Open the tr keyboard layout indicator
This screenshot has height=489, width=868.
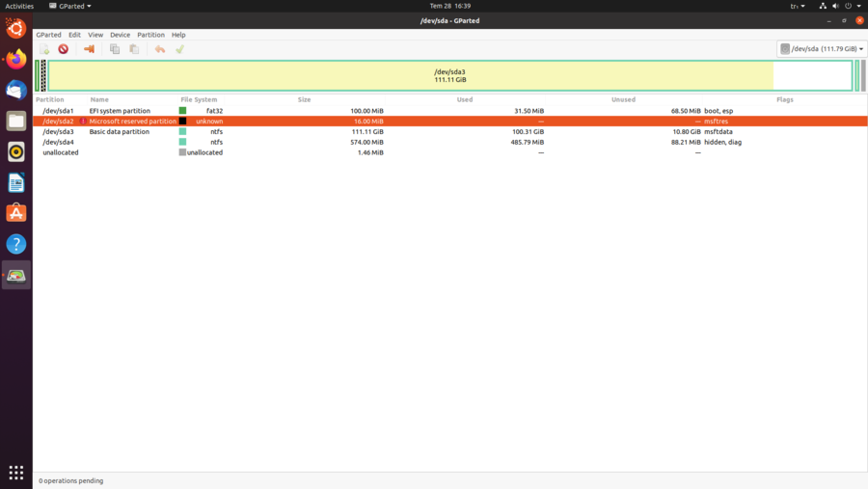click(798, 6)
